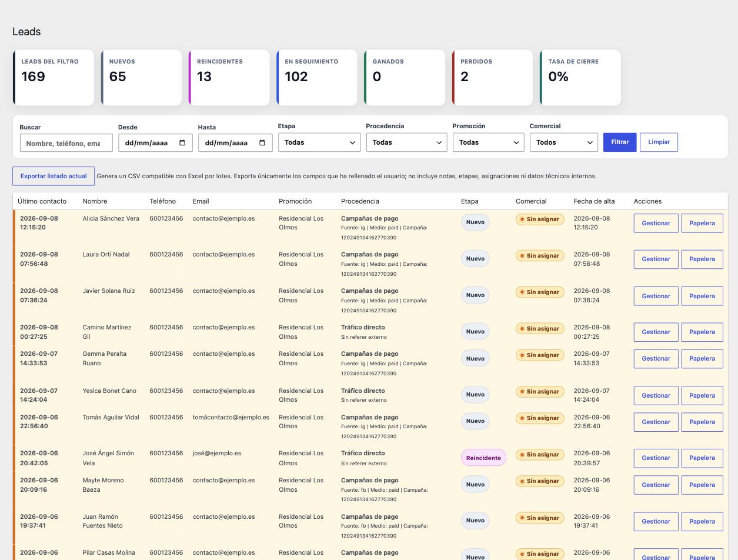This screenshot has height=560, width=738.
Task: Open the Hasta date picker calendar icon
Action: 262,143
